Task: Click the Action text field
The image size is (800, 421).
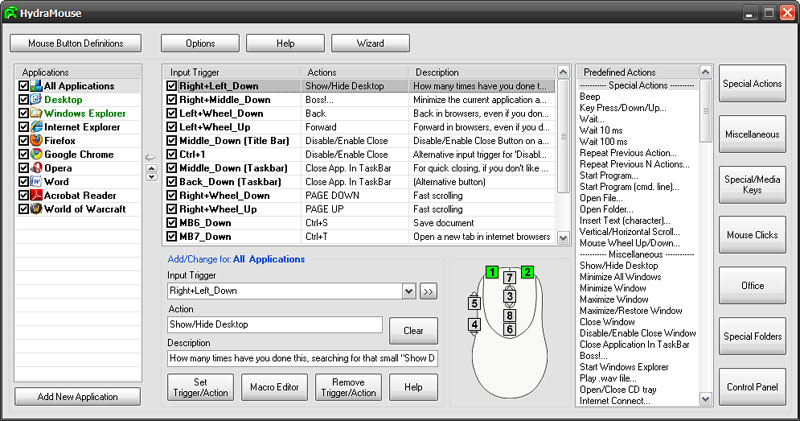Action: (x=274, y=325)
